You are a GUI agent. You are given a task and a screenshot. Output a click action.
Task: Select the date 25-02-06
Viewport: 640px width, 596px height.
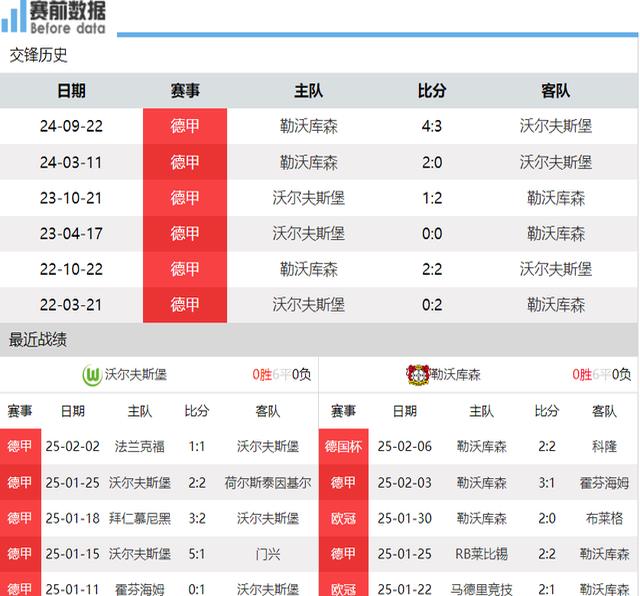pyautogui.click(x=404, y=446)
